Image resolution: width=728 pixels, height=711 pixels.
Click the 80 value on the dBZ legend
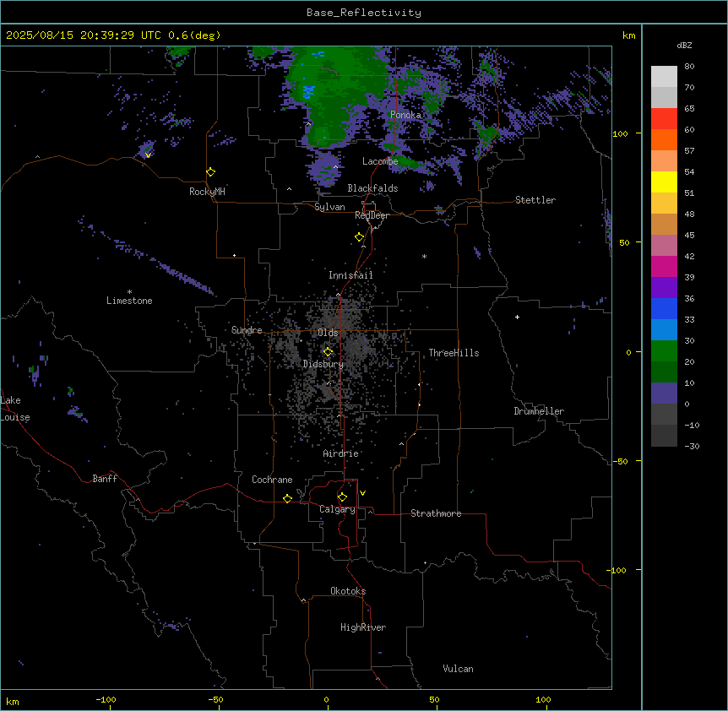coord(689,67)
